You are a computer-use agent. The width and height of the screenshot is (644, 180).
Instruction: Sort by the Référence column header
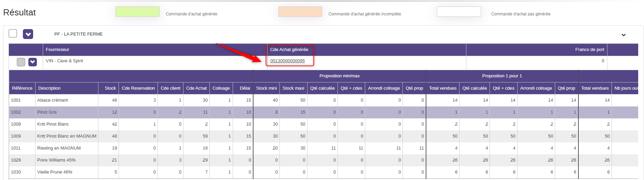click(x=22, y=88)
